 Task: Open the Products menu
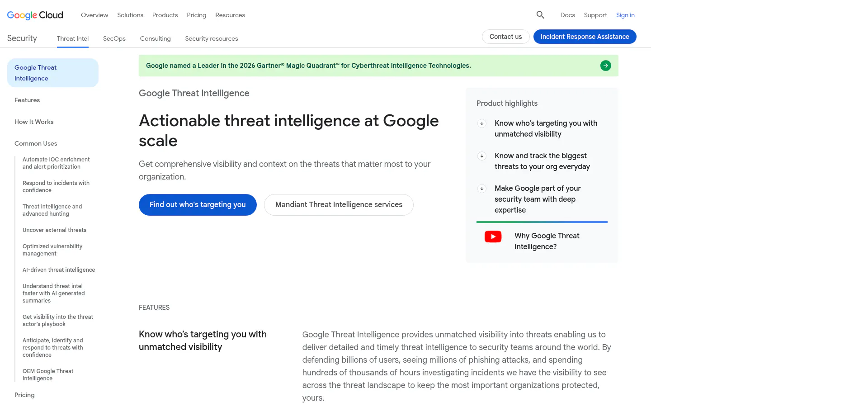tap(165, 15)
